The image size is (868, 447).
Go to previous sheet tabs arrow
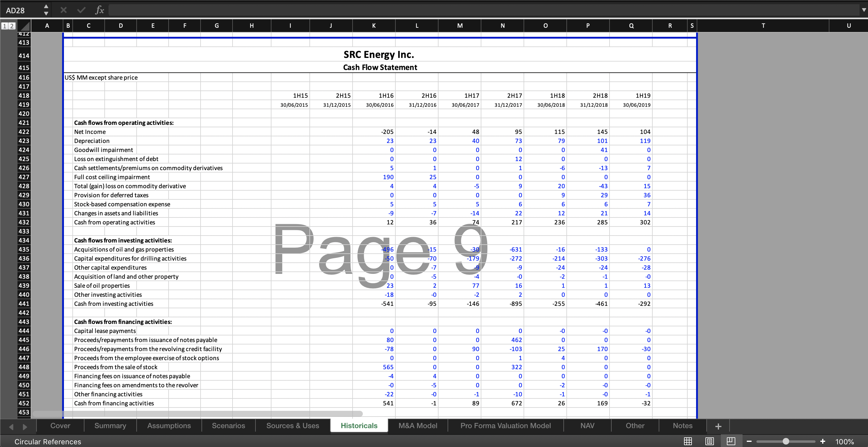(x=11, y=427)
